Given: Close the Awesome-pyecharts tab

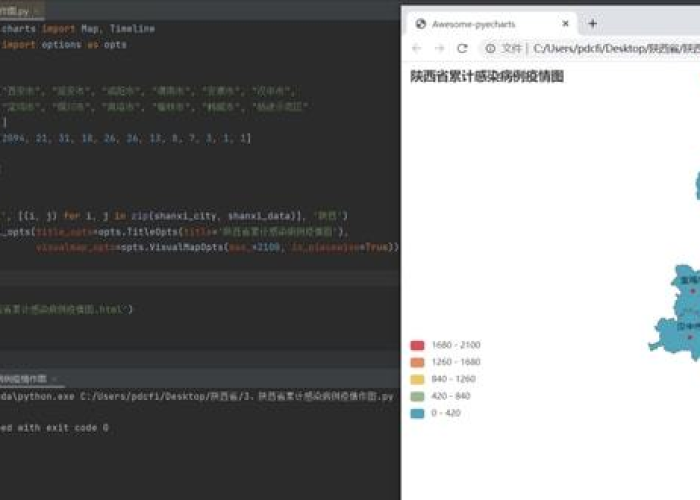Looking at the screenshot, I should (x=565, y=24).
